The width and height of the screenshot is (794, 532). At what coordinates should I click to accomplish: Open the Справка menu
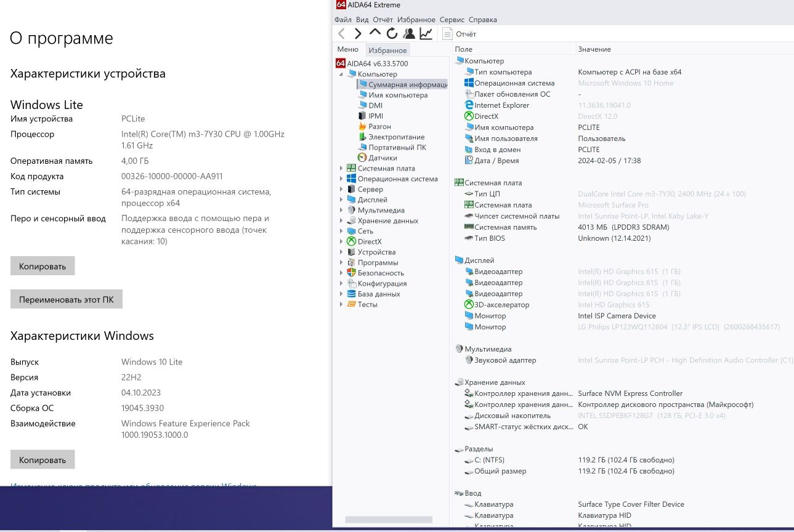click(x=482, y=20)
